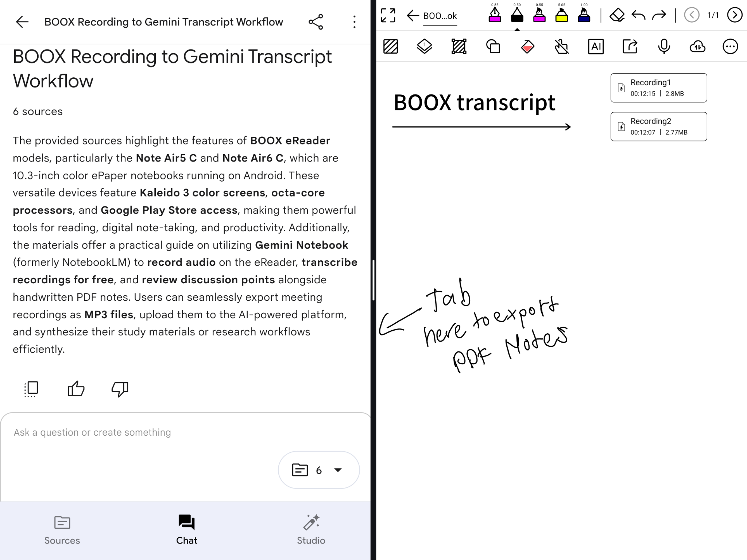Give thumbs down to the summary
Screen dimensions: 747x560
tap(120, 389)
